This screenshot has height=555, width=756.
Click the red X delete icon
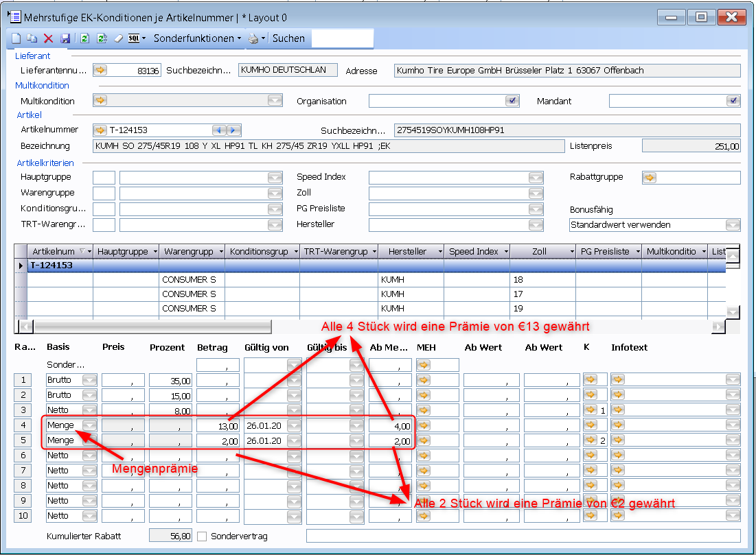[48, 39]
